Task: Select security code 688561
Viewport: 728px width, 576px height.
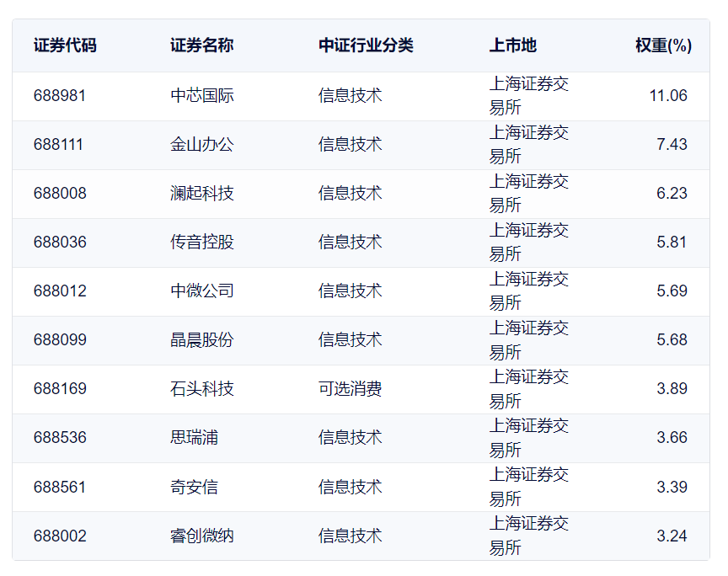Action: point(60,487)
